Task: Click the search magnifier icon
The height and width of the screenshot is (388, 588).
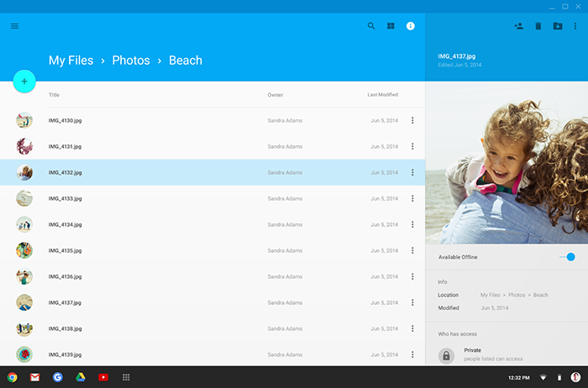Action: pyautogui.click(x=371, y=26)
